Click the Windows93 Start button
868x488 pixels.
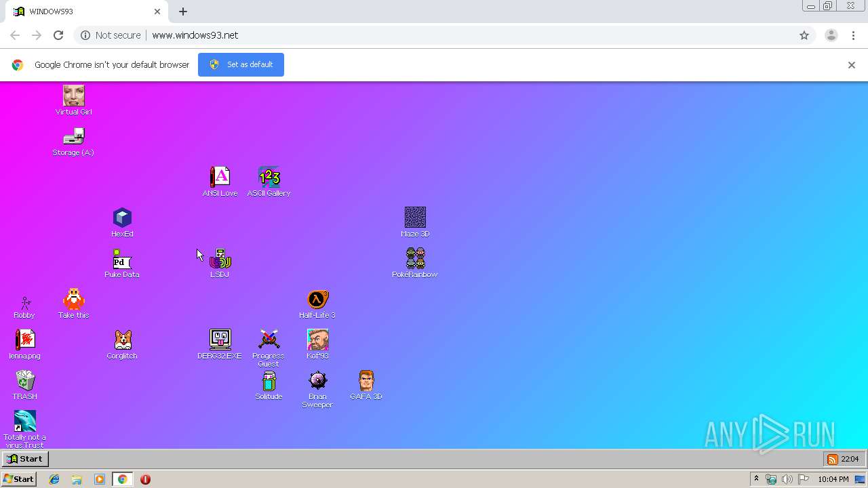tap(25, 459)
